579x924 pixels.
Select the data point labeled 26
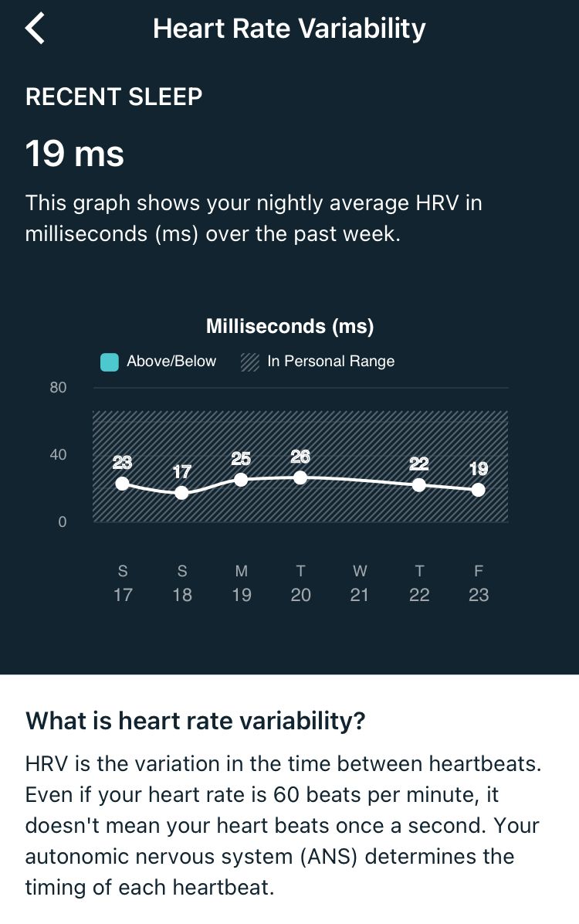300,477
